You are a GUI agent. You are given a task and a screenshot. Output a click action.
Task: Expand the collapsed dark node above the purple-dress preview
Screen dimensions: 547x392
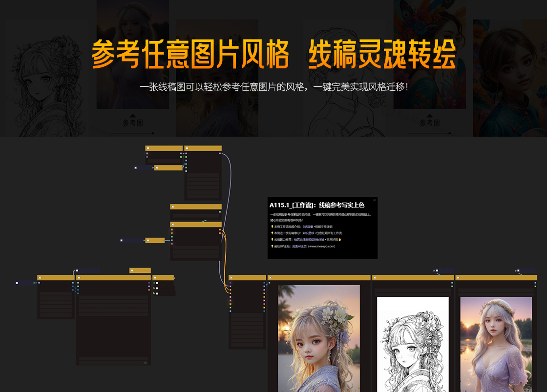click(x=520, y=270)
